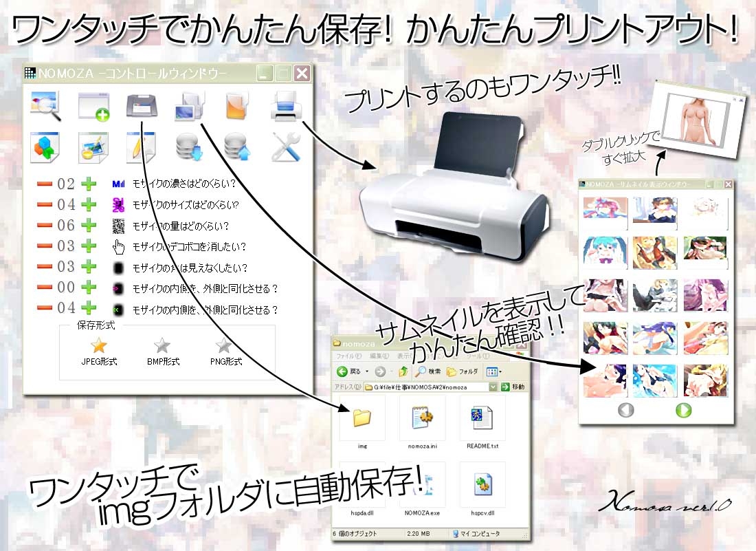This screenshot has height=551, width=756.
Task: Click the green 移動 go button
Action: point(513,387)
